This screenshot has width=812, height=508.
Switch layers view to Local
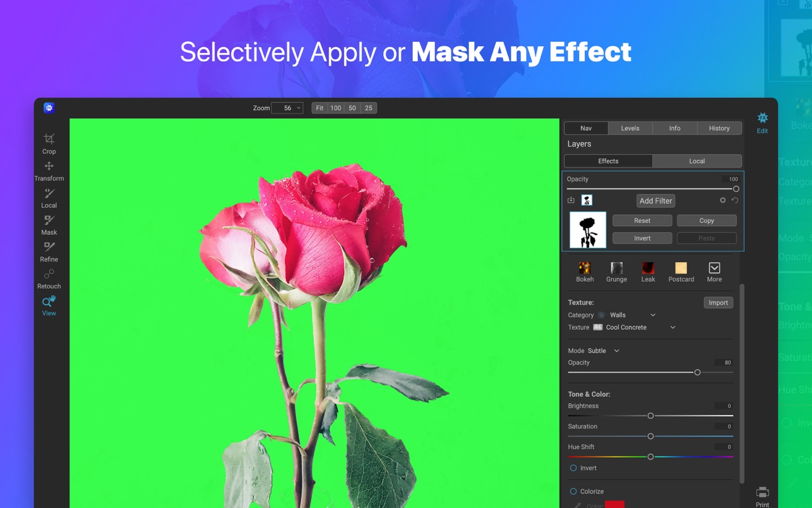(696, 161)
